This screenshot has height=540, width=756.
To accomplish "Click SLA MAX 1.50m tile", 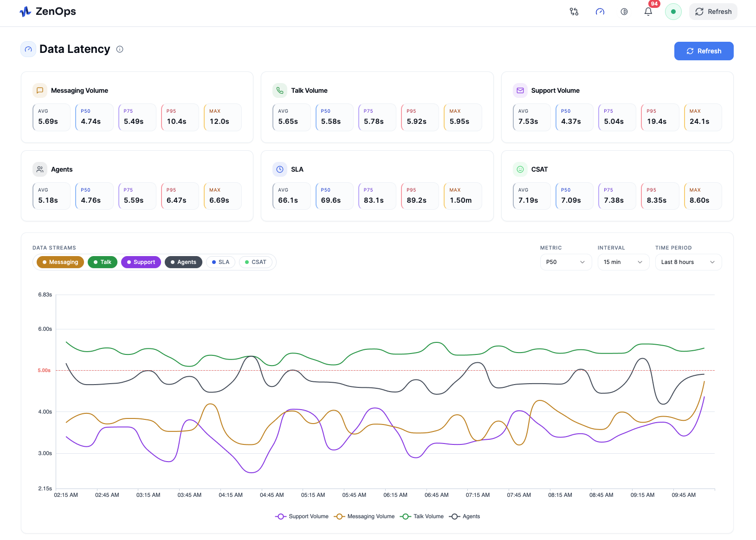I will pos(463,196).
